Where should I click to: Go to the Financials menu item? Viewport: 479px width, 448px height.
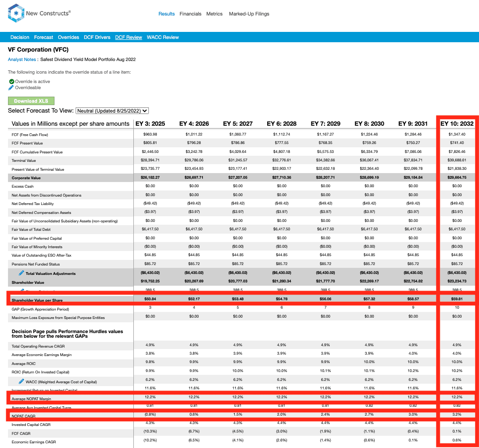[190, 14]
